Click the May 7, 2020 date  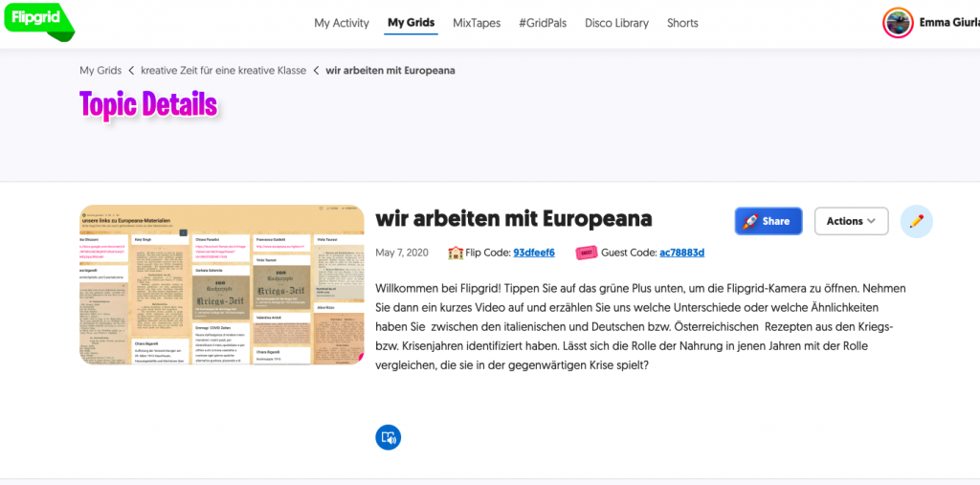pyautogui.click(x=402, y=254)
